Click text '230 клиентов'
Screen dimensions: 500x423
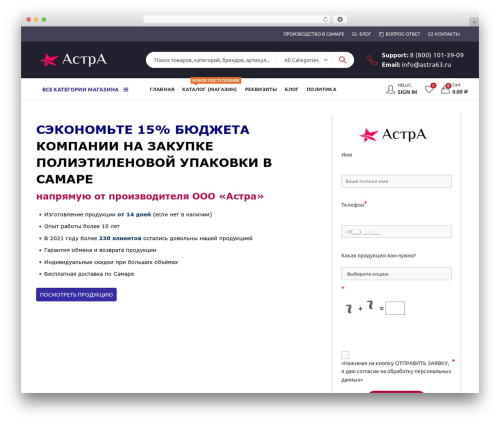coord(120,238)
